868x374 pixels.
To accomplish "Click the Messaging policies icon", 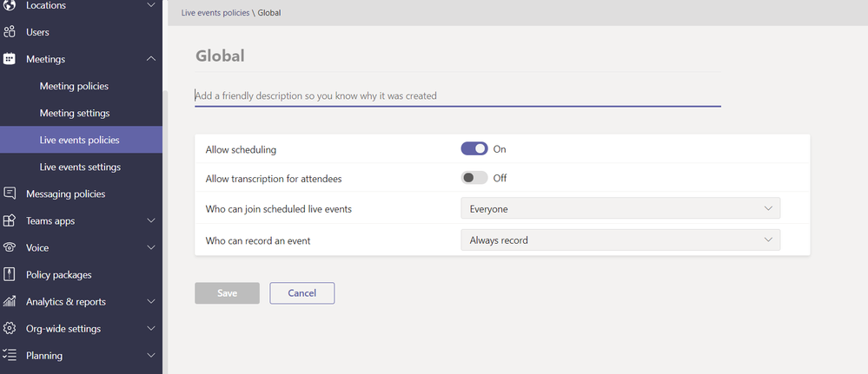I will pos(10,194).
